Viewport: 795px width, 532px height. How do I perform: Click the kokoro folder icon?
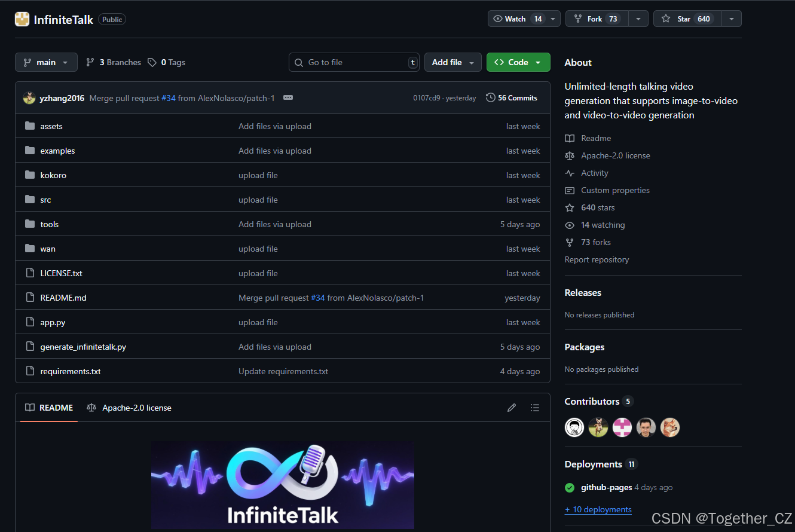pos(30,175)
